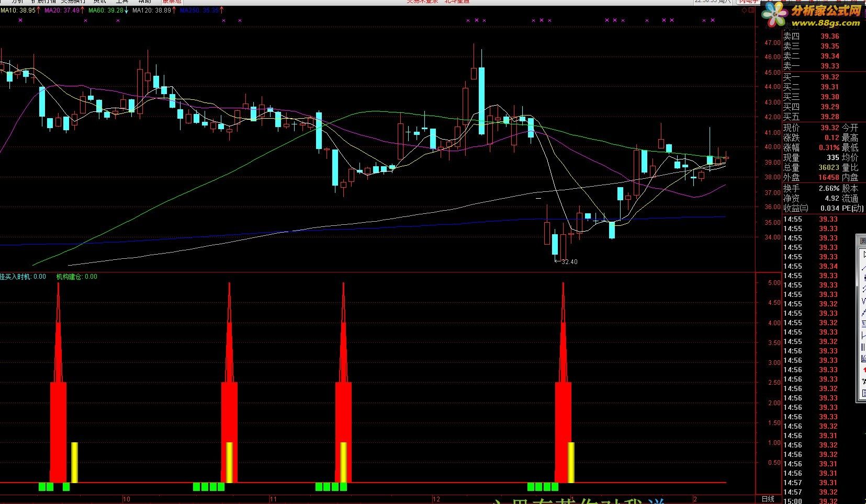Click the 净资 value 4.92
Image resolution: width=866 pixels, height=504 pixels.
pos(832,198)
